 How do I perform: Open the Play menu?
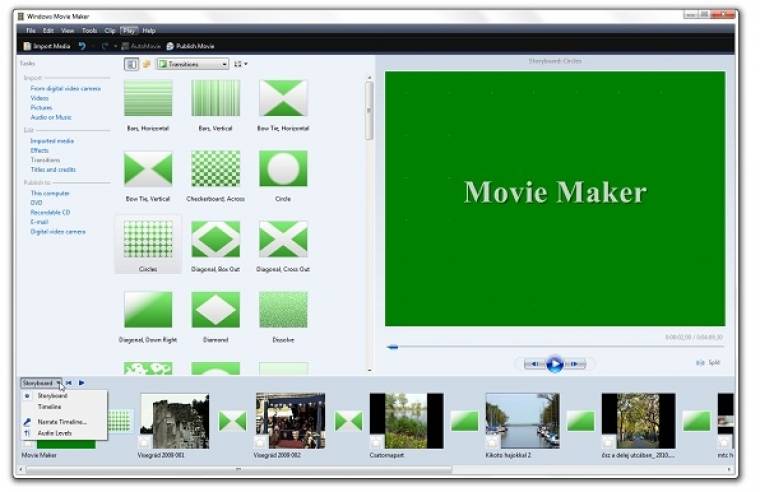coord(129,31)
